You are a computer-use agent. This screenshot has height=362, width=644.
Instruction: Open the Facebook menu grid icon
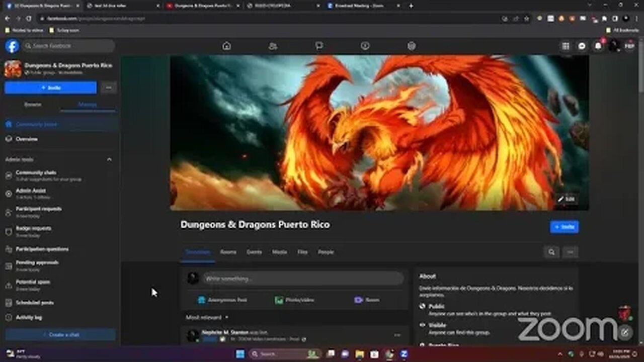[x=566, y=46]
